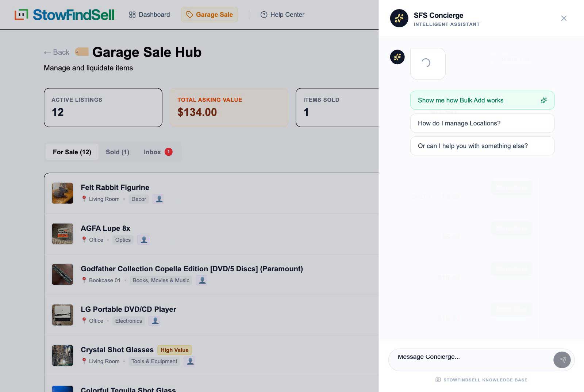This screenshot has width=584, height=392.
Task: Select the Felt Rabbit Figurine title
Action: [115, 187]
